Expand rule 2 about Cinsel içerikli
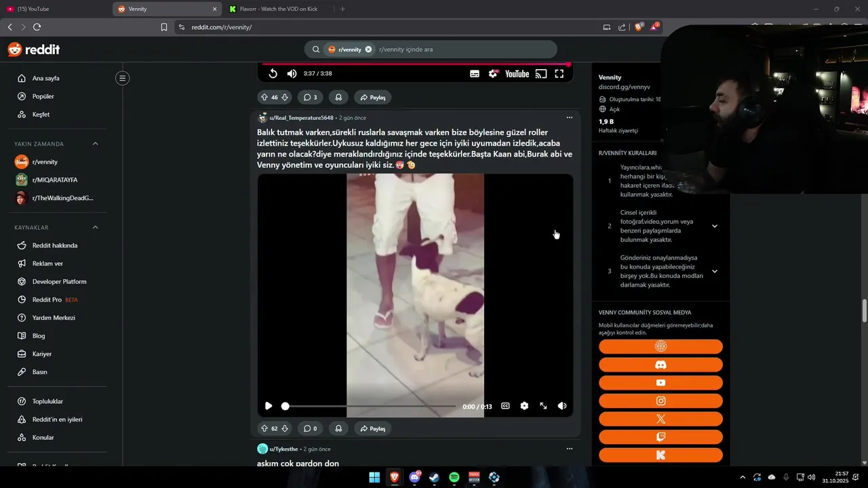This screenshot has height=488, width=868. [714, 226]
